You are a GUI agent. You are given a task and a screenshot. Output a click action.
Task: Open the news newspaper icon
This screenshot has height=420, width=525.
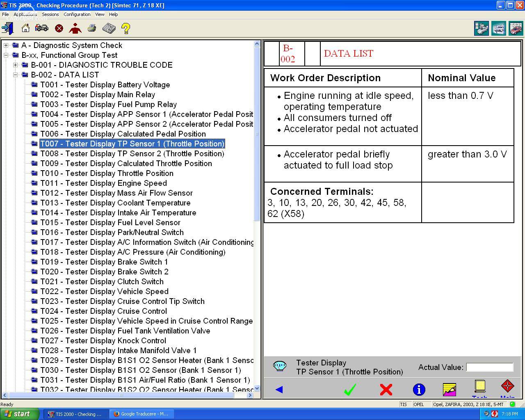point(109,28)
